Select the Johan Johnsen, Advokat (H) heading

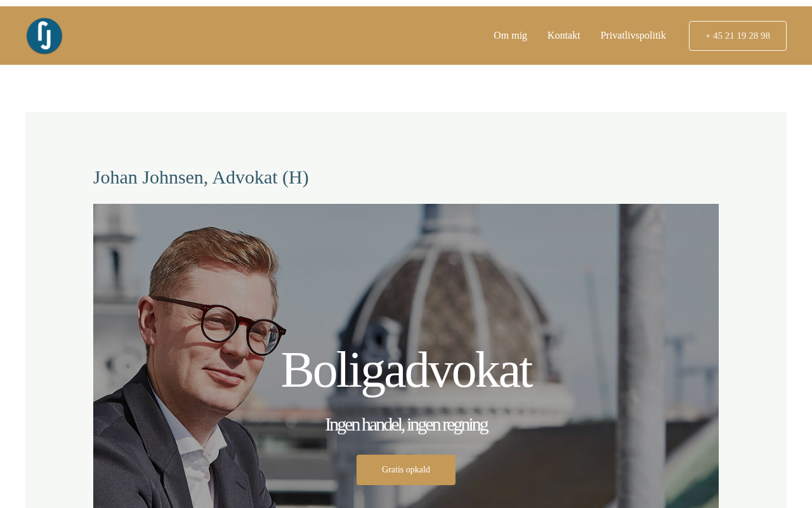pyautogui.click(x=201, y=177)
